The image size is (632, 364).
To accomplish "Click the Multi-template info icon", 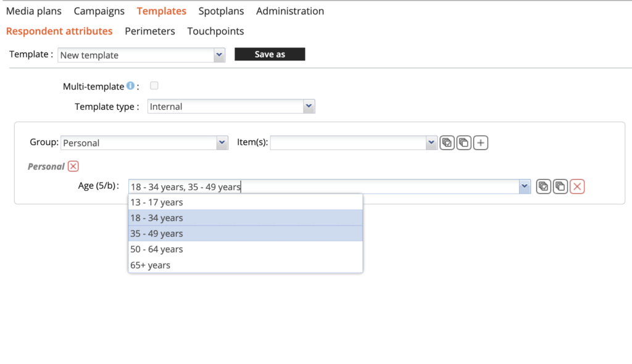I will click(130, 86).
